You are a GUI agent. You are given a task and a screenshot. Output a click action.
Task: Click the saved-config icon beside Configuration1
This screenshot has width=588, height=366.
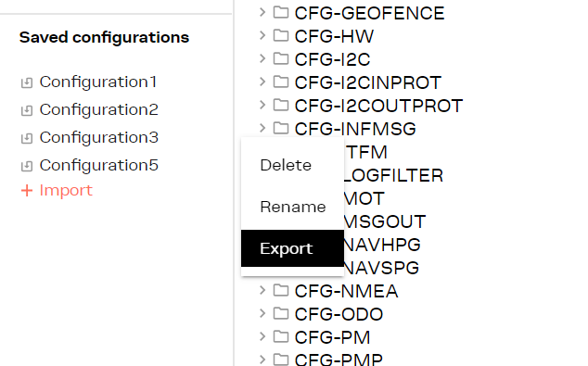pos(27,82)
